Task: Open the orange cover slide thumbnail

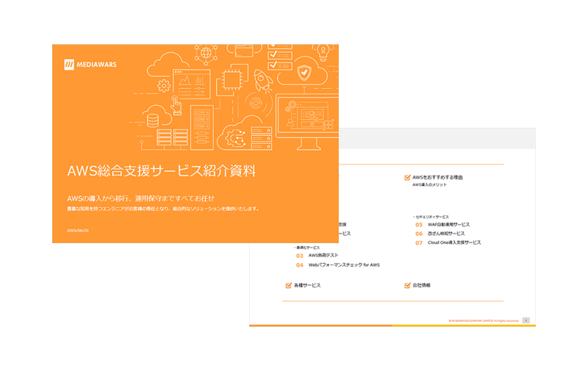Action: tap(196, 143)
